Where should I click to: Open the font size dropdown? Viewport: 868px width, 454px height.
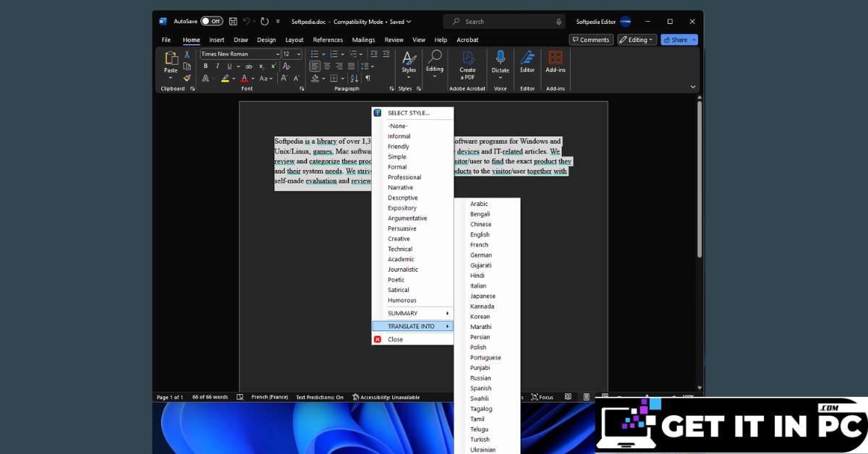click(299, 54)
